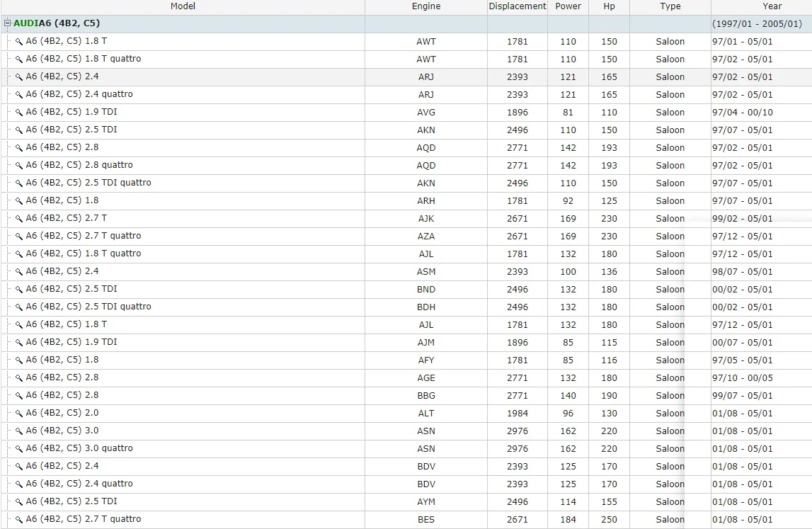The image size is (812, 529).
Task: Click the Type column header
Action: pos(670,6)
